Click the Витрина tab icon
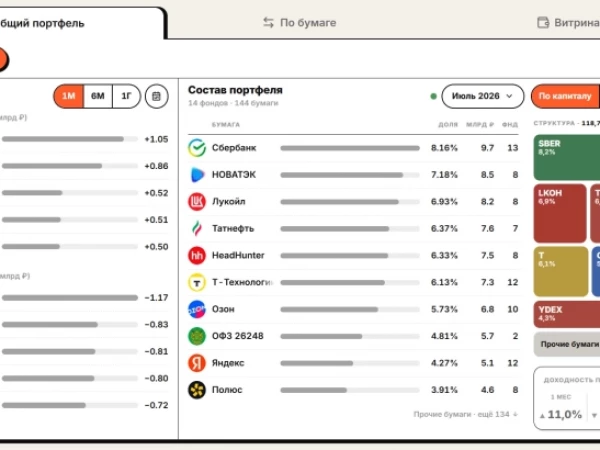Screen dimensions: 600x450 543,23
